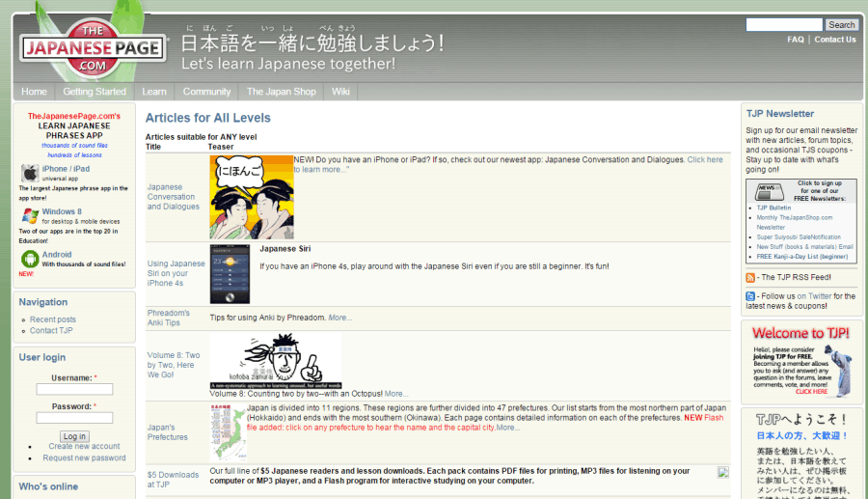868x499 pixels.
Task: Open the Android robot app icon
Action: pyautogui.click(x=30, y=259)
